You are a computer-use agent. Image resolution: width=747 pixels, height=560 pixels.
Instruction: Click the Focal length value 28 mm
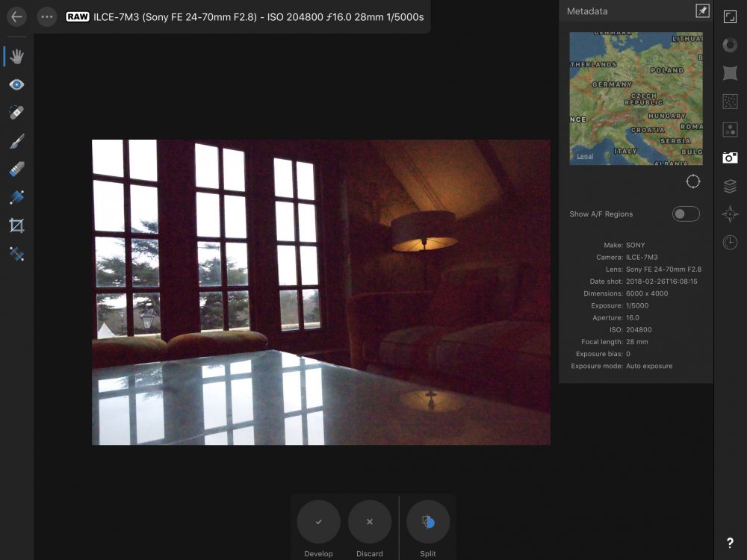point(637,342)
